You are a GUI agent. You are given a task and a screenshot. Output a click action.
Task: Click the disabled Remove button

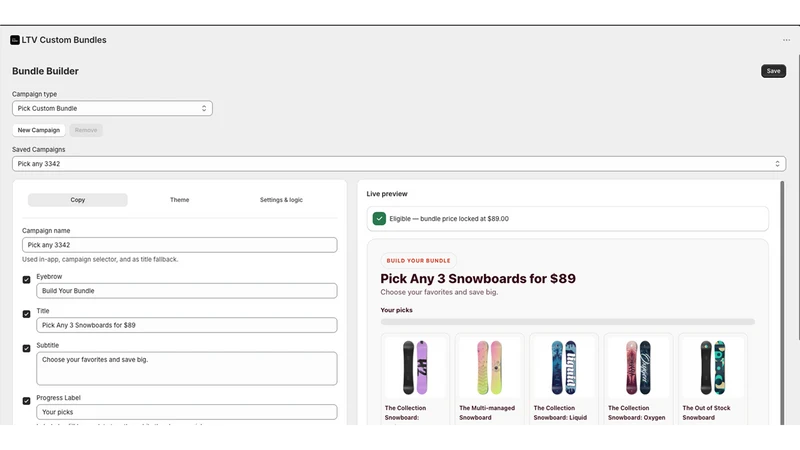pyautogui.click(x=86, y=130)
